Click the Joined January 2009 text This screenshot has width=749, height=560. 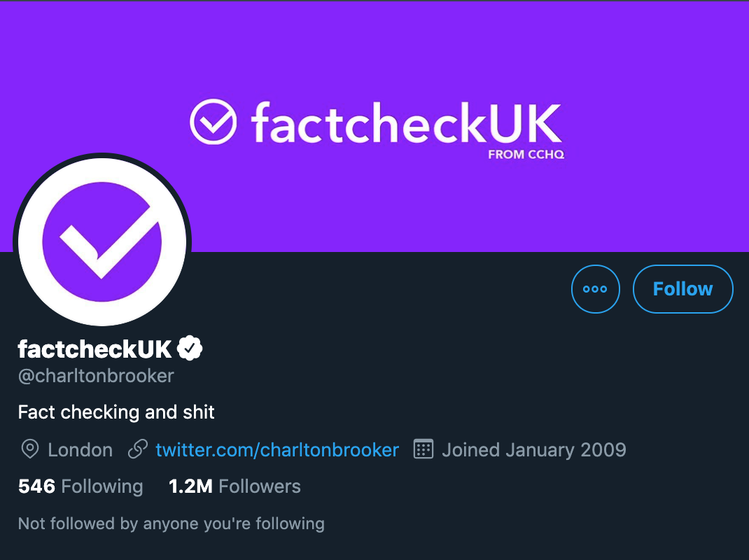533,449
